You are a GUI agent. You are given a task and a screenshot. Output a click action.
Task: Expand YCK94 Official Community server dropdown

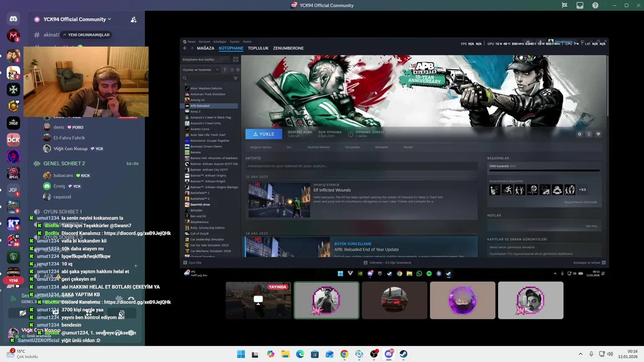pyautogui.click(x=109, y=19)
